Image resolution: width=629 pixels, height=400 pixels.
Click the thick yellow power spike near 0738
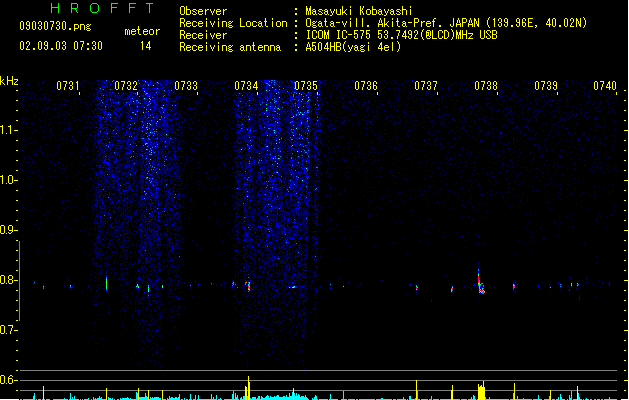click(481, 390)
